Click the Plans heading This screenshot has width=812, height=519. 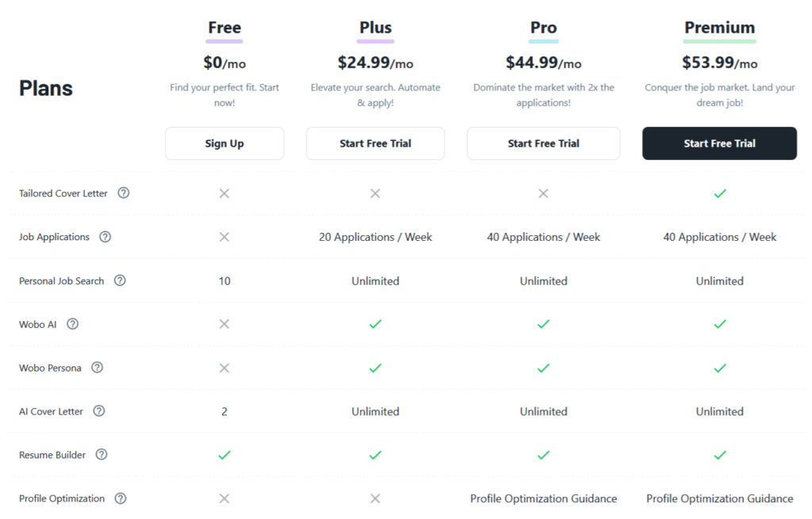[x=45, y=88]
